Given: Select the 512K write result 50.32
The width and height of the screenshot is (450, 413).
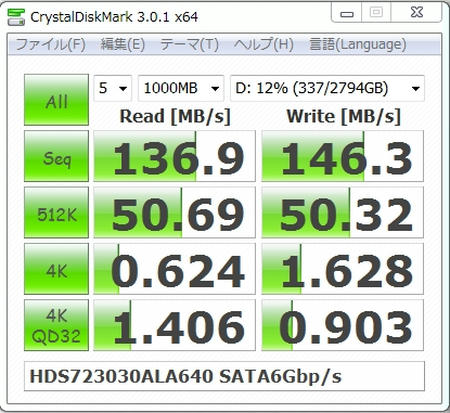Looking at the screenshot, I should pyautogui.click(x=343, y=212).
